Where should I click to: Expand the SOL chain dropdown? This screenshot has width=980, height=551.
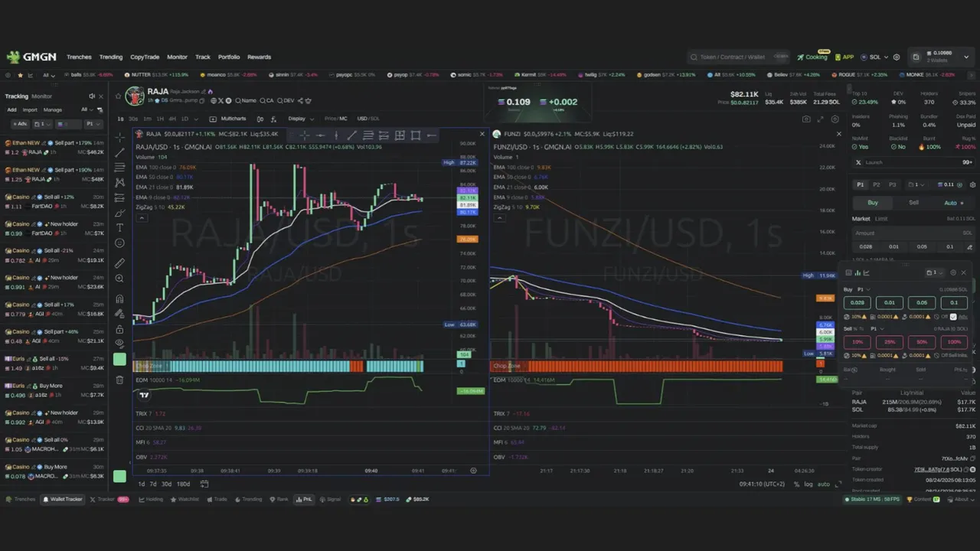pyautogui.click(x=874, y=57)
